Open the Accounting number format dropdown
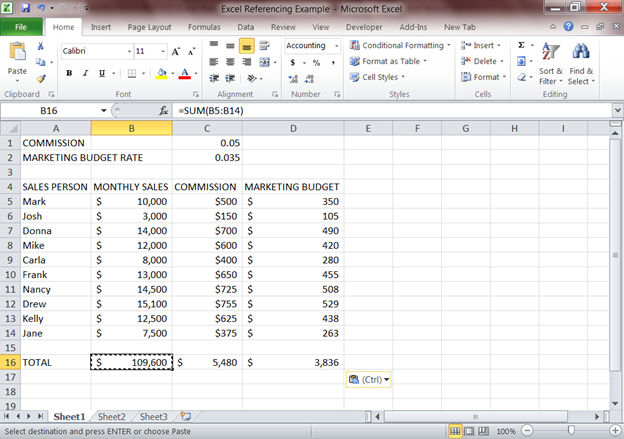The height and width of the screenshot is (439, 624). tap(337, 46)
